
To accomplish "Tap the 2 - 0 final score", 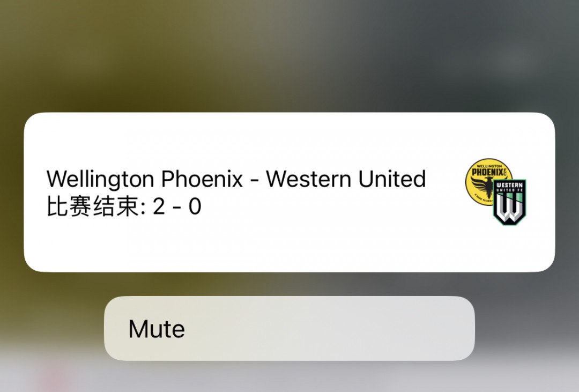I will [x=177, y=206].
